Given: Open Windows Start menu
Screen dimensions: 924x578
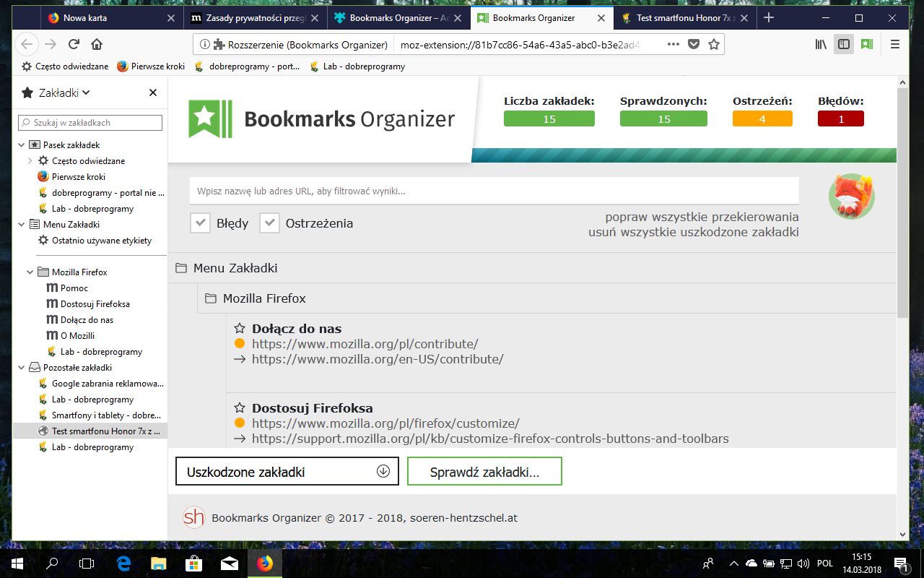Looking at the screenshot, I should click(17, 563).
